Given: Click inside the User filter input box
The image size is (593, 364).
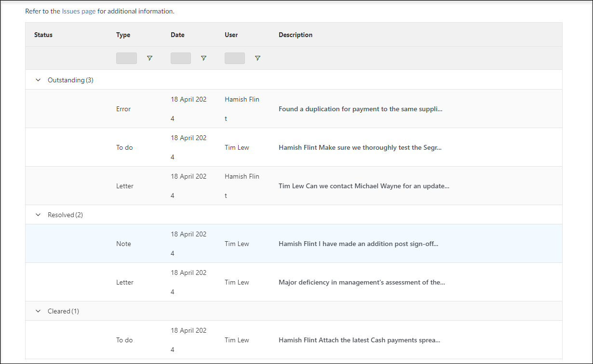Looking at the screenshot, I should (234, 58).
